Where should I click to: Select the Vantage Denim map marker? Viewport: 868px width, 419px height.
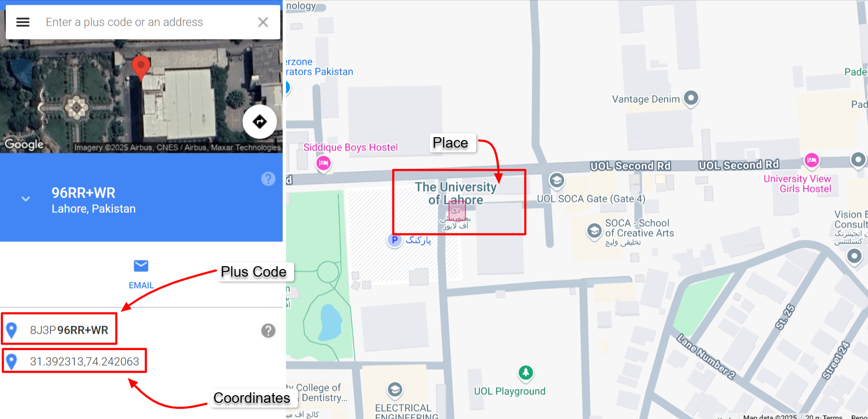coord(691,99)
